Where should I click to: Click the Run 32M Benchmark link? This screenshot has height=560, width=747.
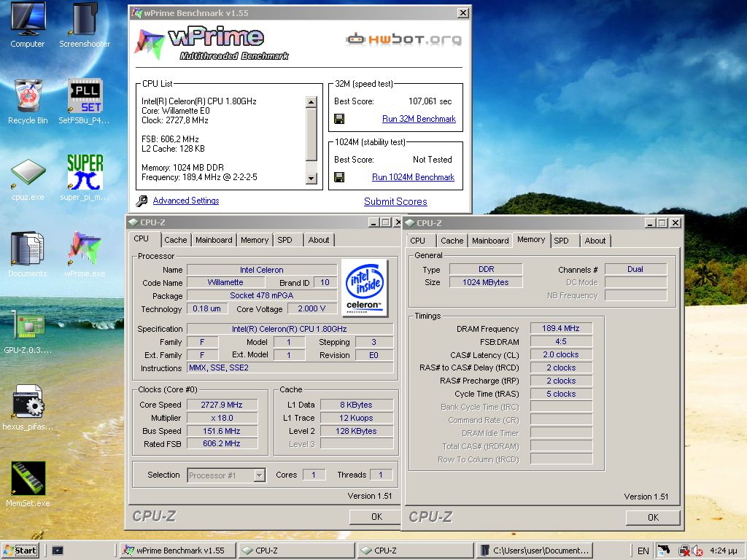pyautogui.click(x=419, y=119)
